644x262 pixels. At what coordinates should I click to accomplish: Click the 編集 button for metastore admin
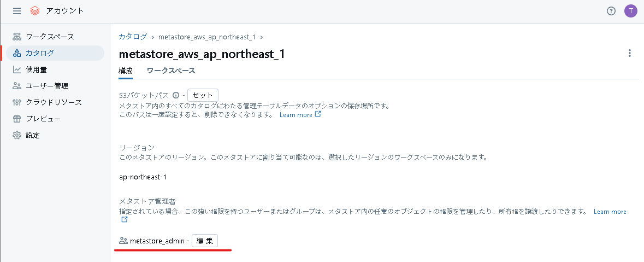point(204,241)
